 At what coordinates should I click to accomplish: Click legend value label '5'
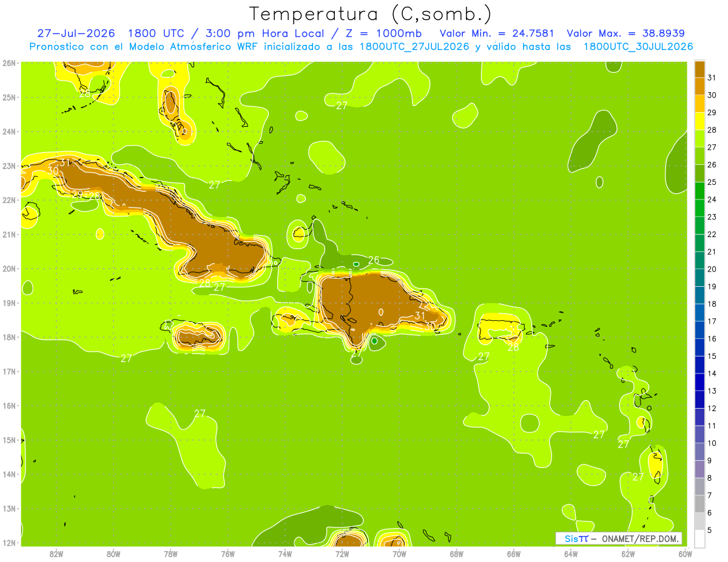point(710,530)
